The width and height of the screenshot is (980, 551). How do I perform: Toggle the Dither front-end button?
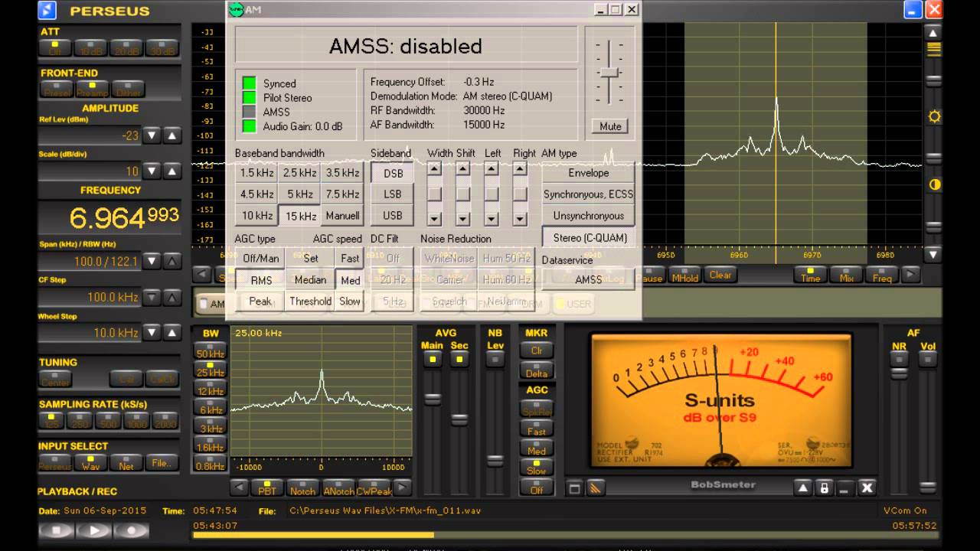(129, 90)
